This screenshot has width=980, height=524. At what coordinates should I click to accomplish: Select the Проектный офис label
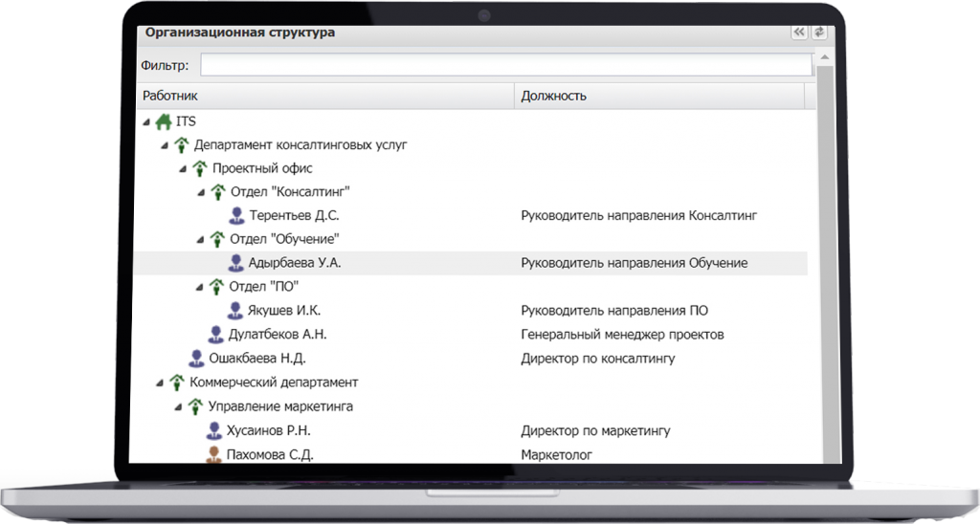click(x=262, y=168)
